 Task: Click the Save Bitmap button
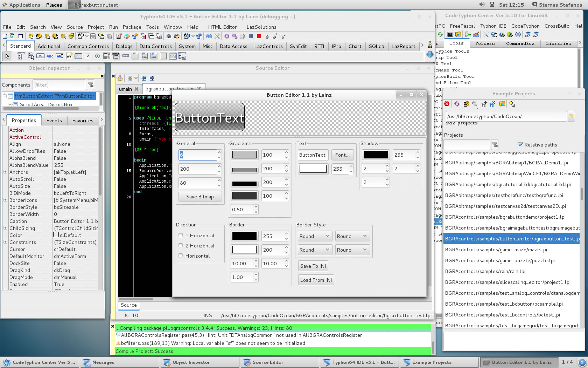200,197
